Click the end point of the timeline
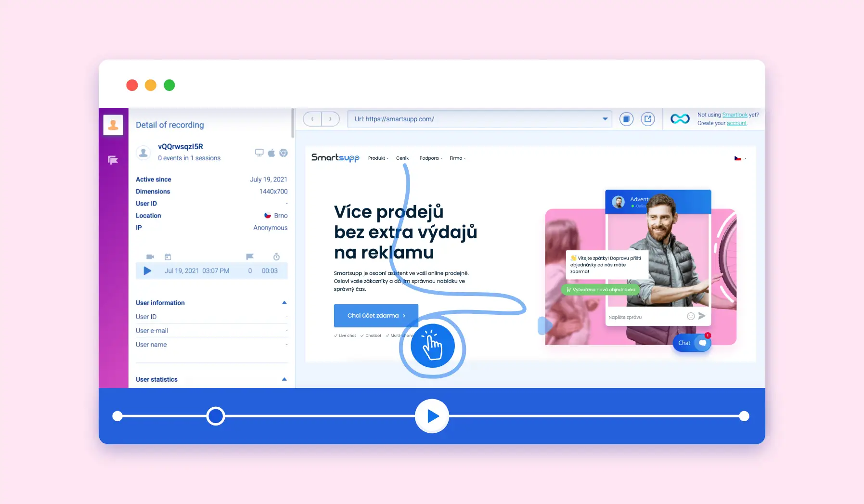 pos(744,416)
